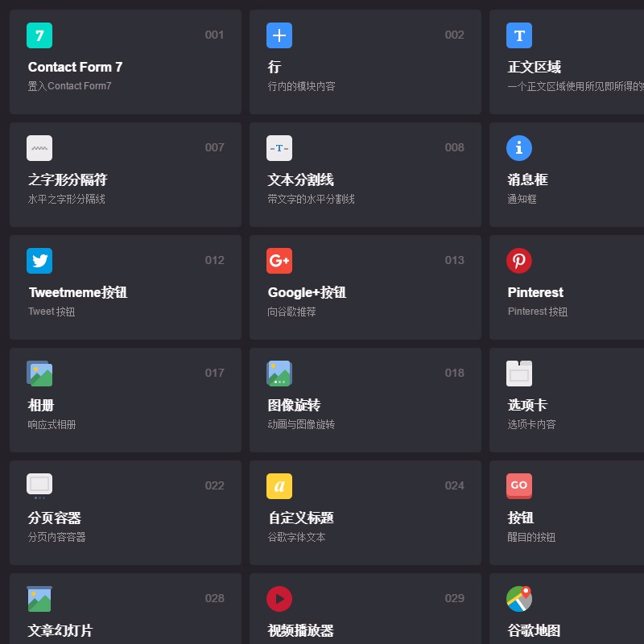Select the 图像旋转 title

[294, 405]
